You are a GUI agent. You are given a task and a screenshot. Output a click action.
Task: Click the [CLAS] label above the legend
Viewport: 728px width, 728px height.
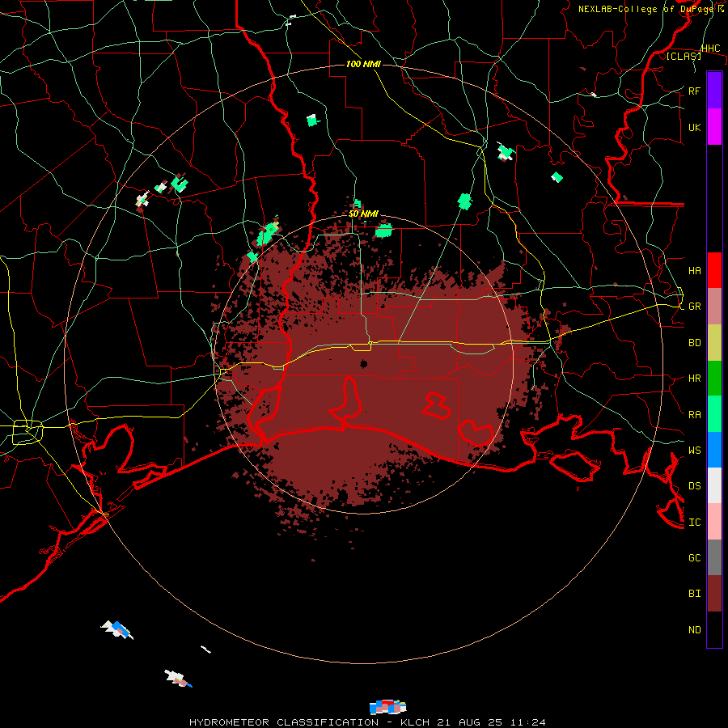tap(684, 56)
